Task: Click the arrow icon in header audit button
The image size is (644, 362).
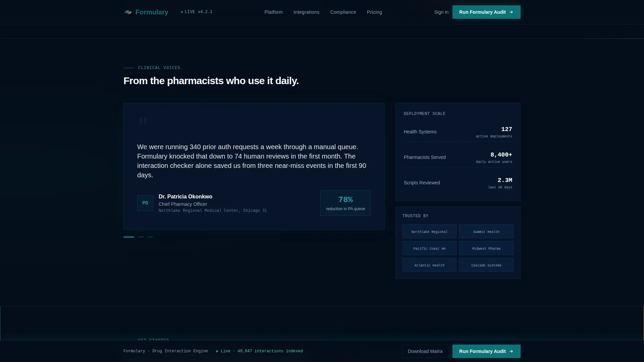Action: [511, 12]
